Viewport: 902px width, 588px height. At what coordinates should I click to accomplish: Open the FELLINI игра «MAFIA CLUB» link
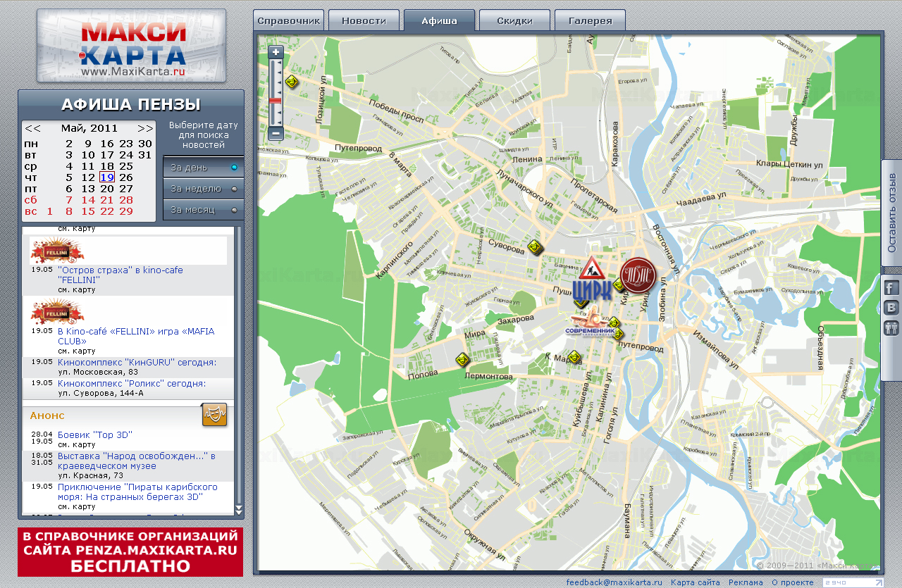136,336
